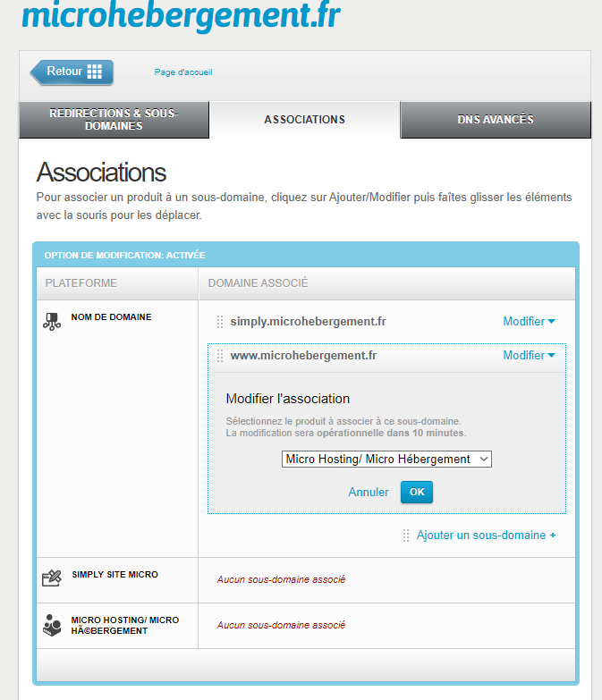Select www.microhebergement.fr domain text
The width and height of the screenshot is (602, 700).
pyautogui.click(x=303, y=355)
